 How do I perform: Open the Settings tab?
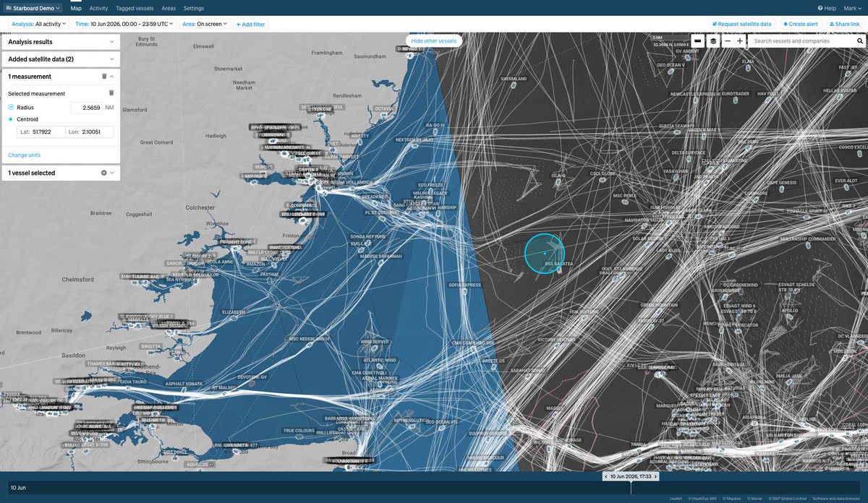(x=194, y=8)
